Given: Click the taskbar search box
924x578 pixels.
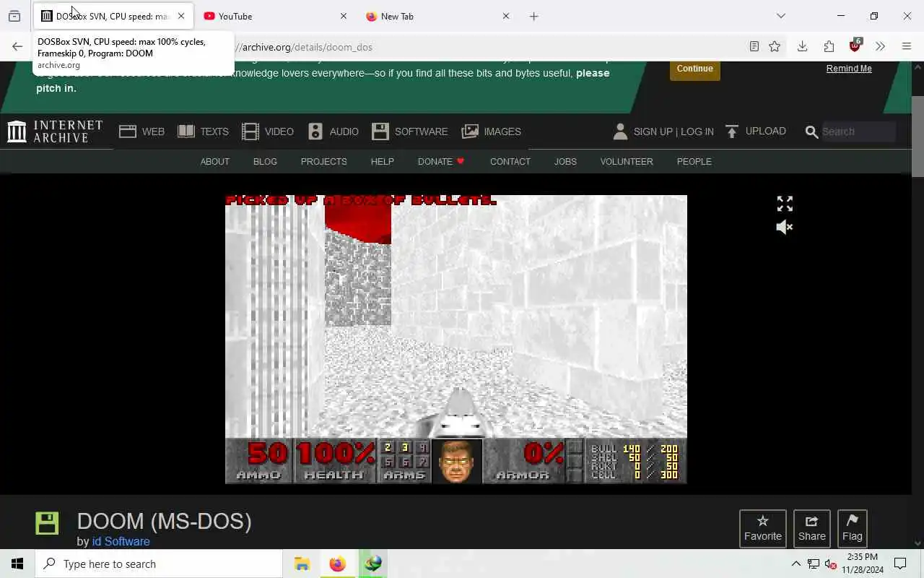Looking at the screenshot, I should click(159, 564).
